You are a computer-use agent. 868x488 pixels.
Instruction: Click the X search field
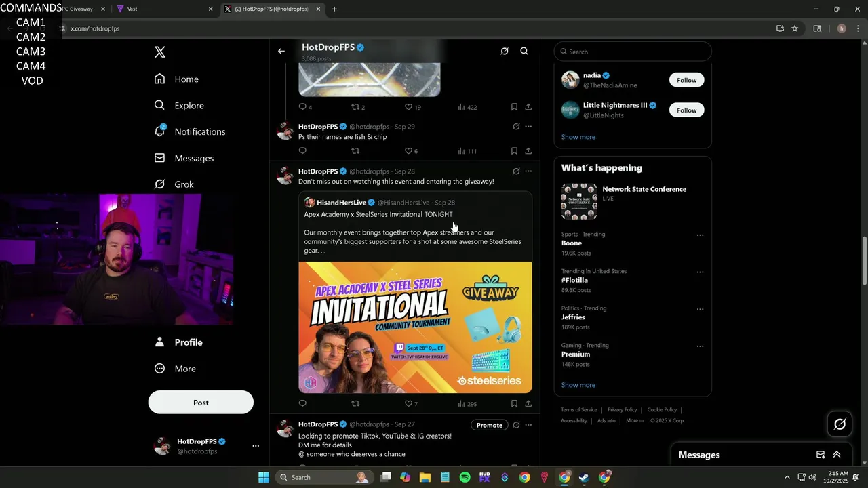tap(633, 52)
